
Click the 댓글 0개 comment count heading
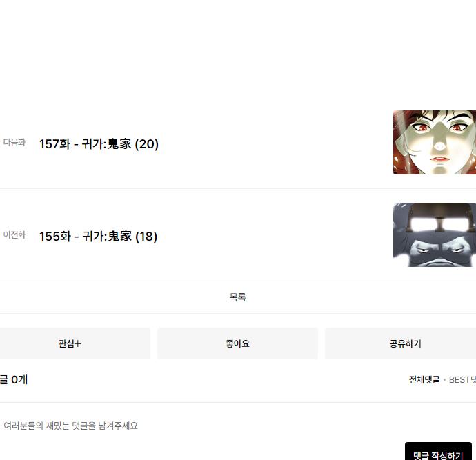[x=14, y=379]
